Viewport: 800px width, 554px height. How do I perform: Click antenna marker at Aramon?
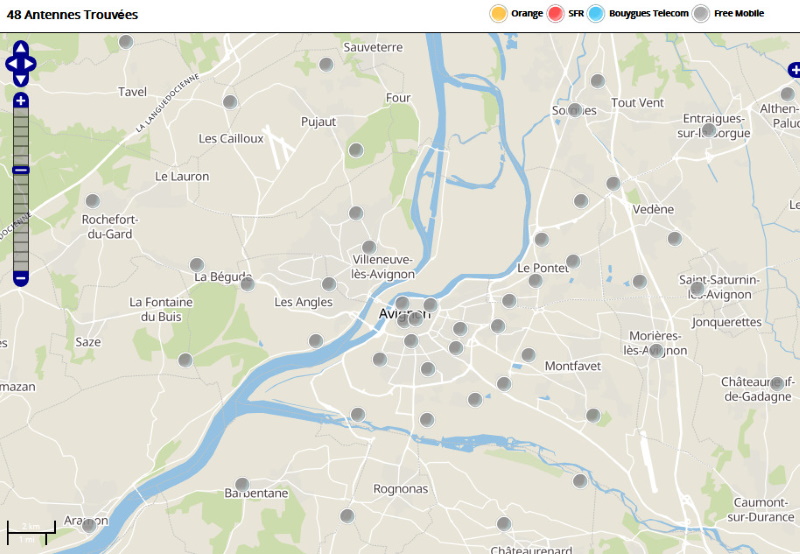coord(88,525)
